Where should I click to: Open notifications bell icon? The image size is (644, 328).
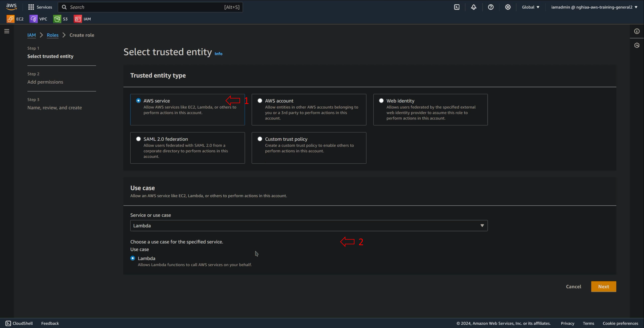473,7
